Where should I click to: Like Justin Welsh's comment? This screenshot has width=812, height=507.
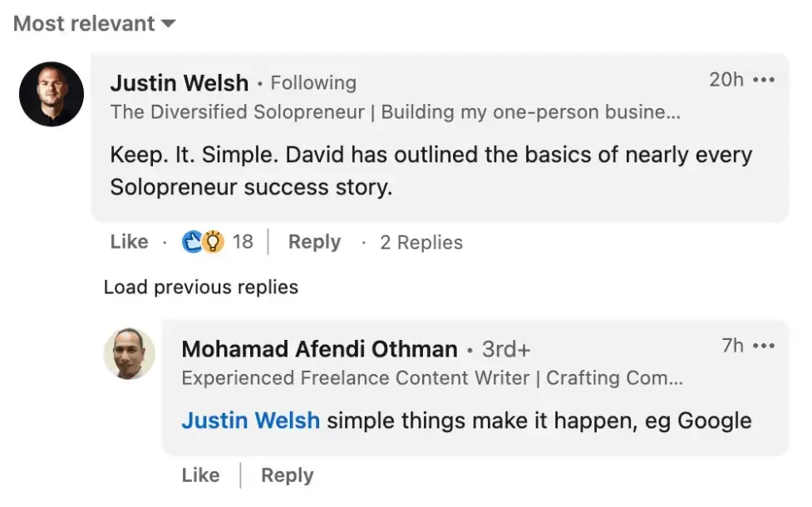pyautogui.click(x=128, y=242)
